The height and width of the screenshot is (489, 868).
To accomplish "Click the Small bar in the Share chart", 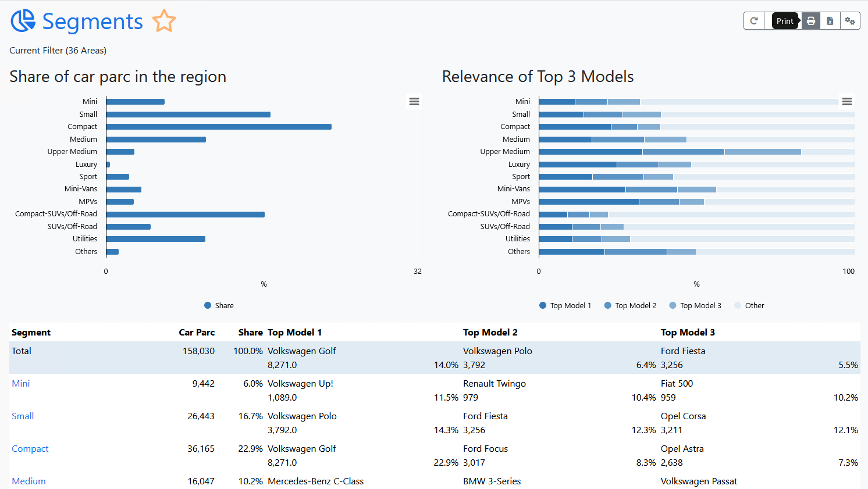I will [188, 115].
